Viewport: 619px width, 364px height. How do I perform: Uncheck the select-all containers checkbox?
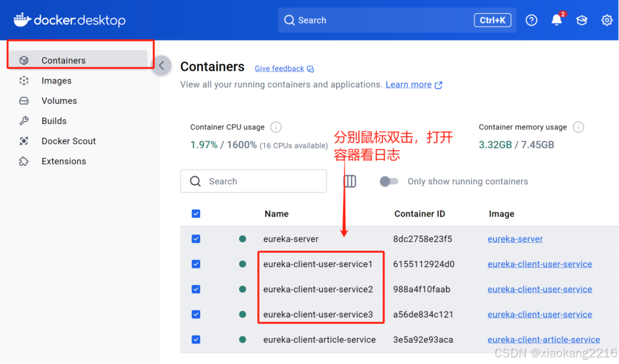196,213
